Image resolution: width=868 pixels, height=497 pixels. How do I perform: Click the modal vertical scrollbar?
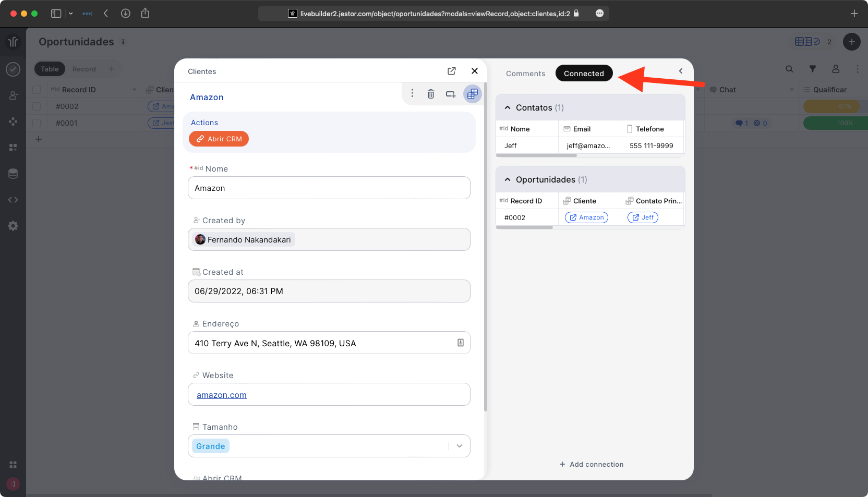pos(486,247)
